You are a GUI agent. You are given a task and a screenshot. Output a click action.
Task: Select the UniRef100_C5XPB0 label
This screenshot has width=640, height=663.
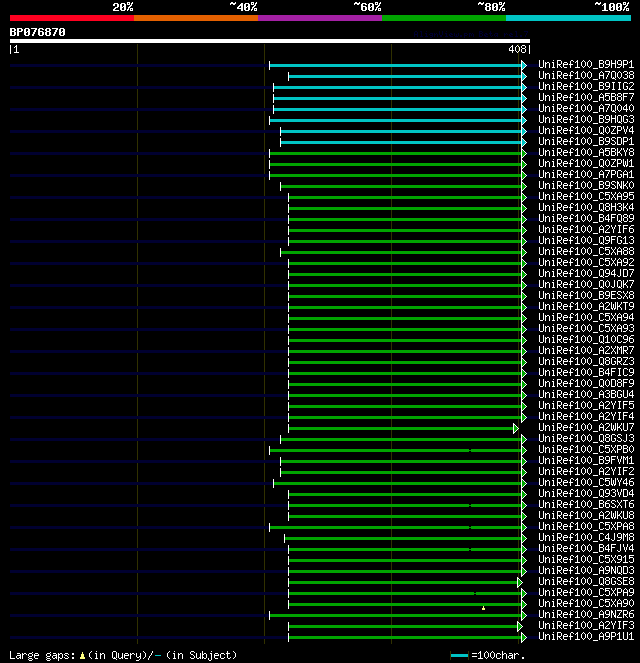tap(586, 449)
